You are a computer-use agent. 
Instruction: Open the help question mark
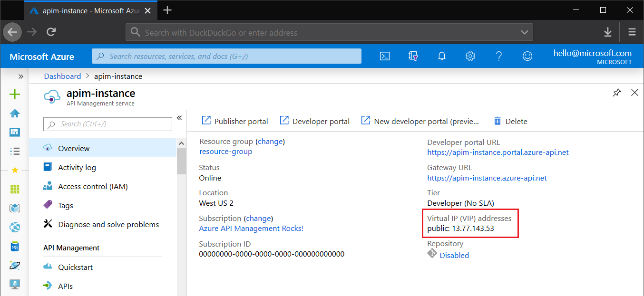click(499, 56)
